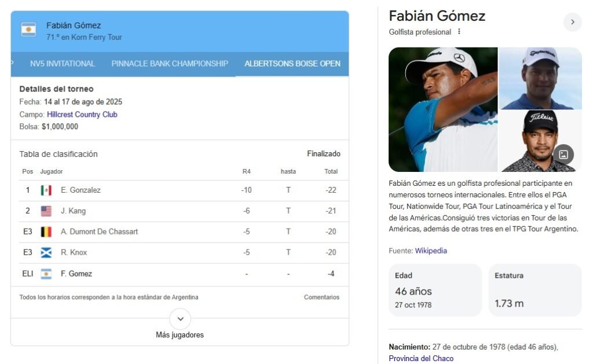Expand the Más jugadores chevron
593x364 pixels.
180,319
